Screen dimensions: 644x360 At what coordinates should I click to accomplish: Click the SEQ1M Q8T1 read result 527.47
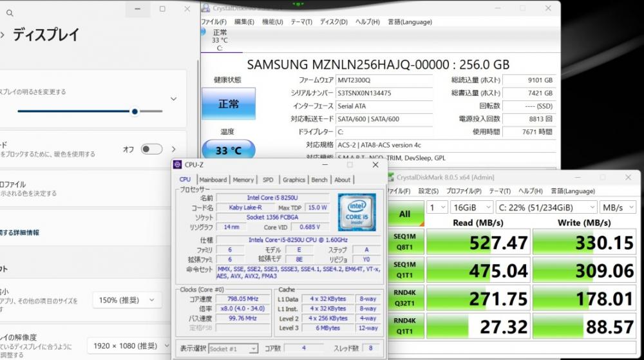tap(478, 242)
